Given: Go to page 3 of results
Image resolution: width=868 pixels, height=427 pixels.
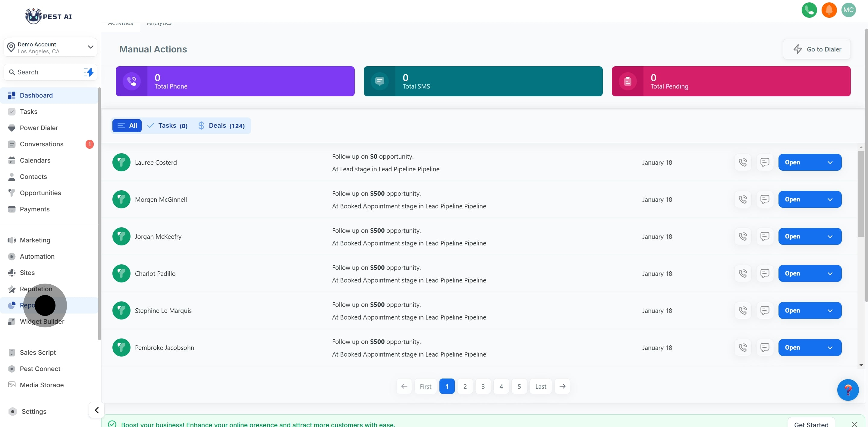Looking at the screenshot, I should (483, 386).
